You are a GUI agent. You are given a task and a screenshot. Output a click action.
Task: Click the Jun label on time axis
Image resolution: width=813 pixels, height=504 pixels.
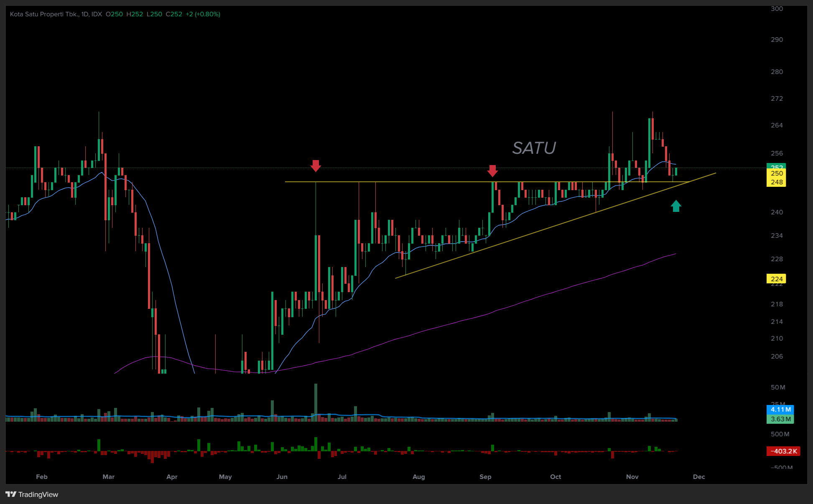(282, 477)
